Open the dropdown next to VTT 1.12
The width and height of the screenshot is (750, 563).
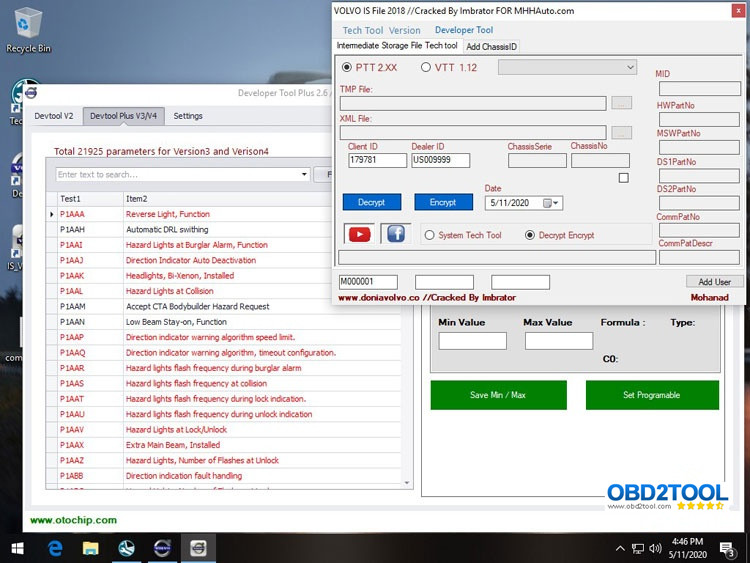point(567,67)
